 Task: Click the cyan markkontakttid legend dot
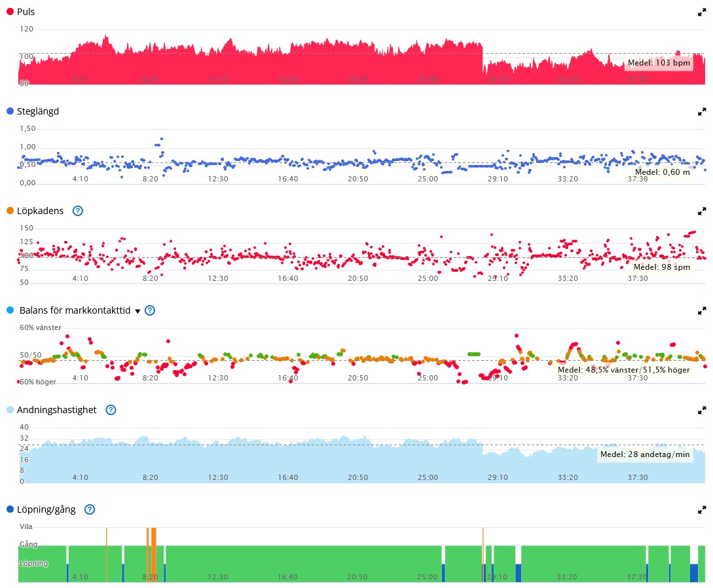coord(10,310)
